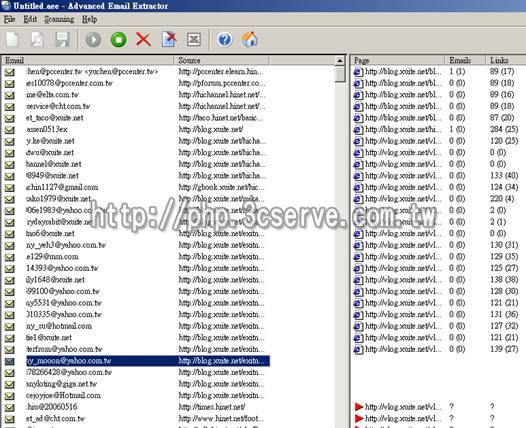Screen dimensions: 526x428
Task: Click envelope icon beside et_ad@cht.com.tw
Action: tap(10, 419)
